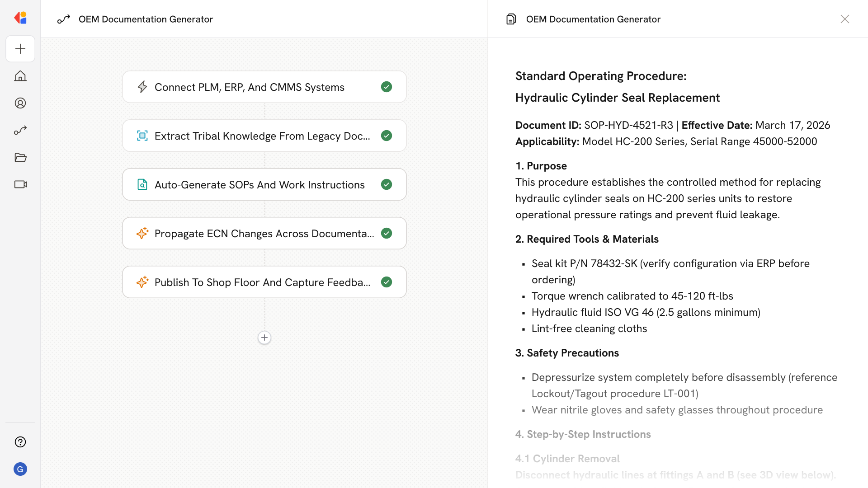The image size is (868, 488).
Task: Open the workflows route icon in sidebar
Action: 20,130
